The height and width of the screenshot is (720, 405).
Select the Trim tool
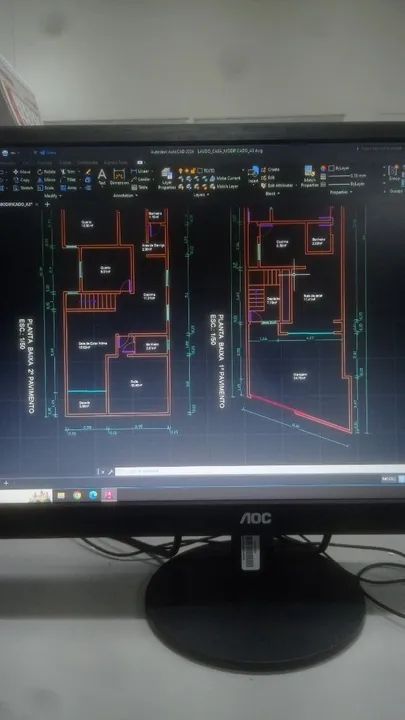tap(69, 172)
